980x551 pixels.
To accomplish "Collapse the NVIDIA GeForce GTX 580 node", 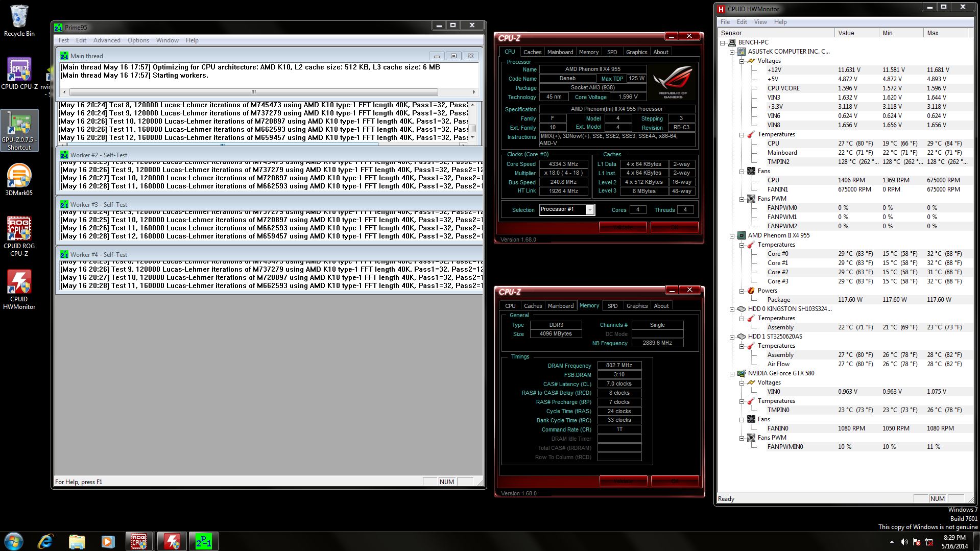I will (x=732, y=373).
